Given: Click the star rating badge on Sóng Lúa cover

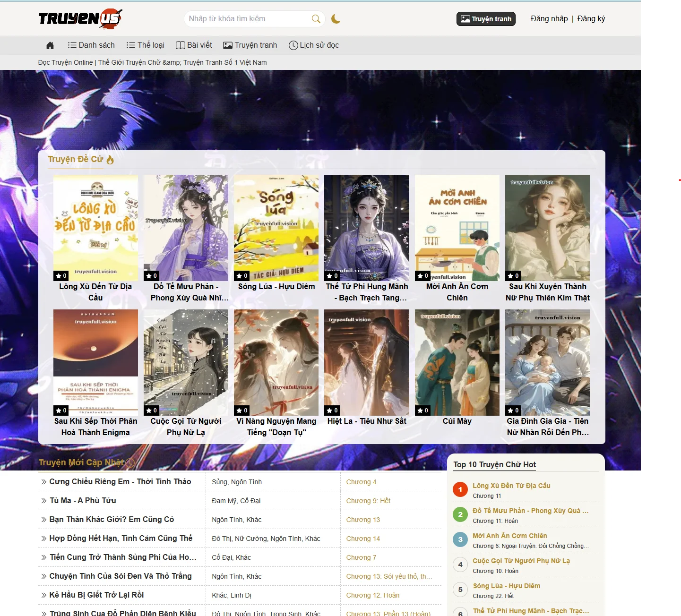Looking at the screenshot, I should [242, 276].
